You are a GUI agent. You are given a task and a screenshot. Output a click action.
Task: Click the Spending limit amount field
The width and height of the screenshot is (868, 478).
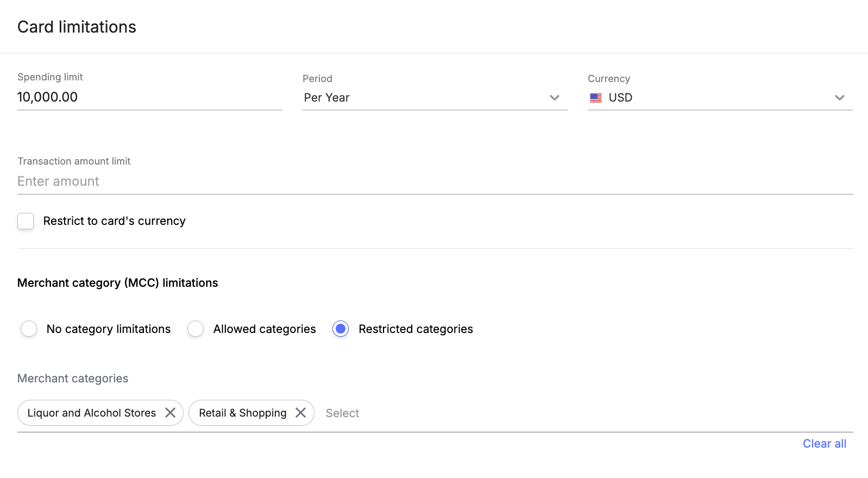[x=150, y=97]
